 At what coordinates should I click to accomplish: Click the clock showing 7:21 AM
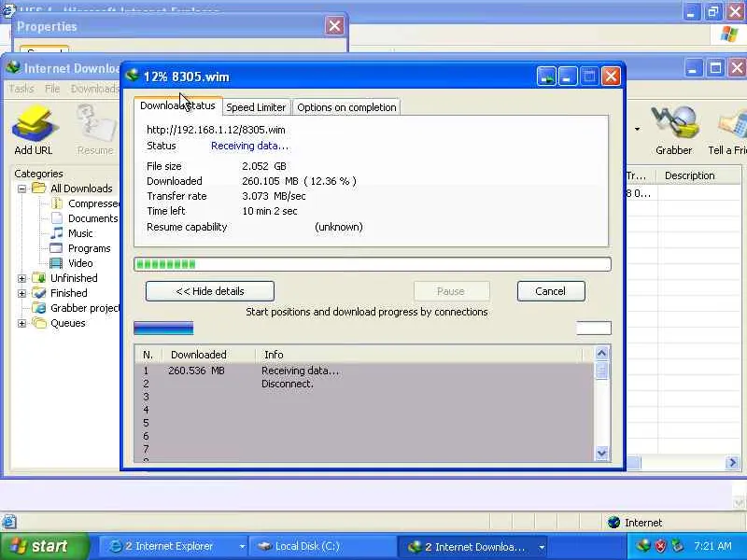tap(712, 546)
